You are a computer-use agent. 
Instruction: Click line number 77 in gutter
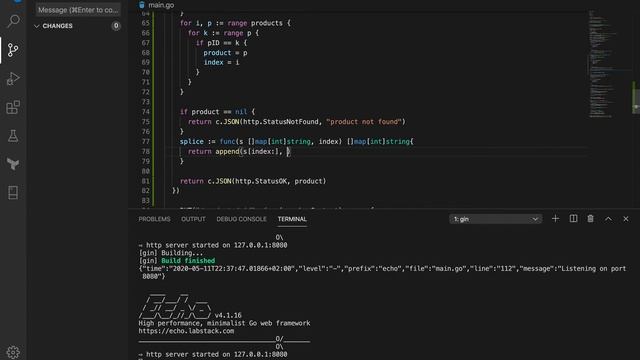(145, 141)
